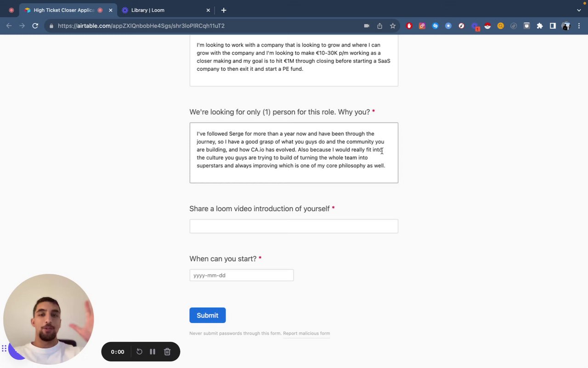Restart the Loom recording
Image resolution: width=588 pixels, height=368 pixels.
tap(139, 352)
